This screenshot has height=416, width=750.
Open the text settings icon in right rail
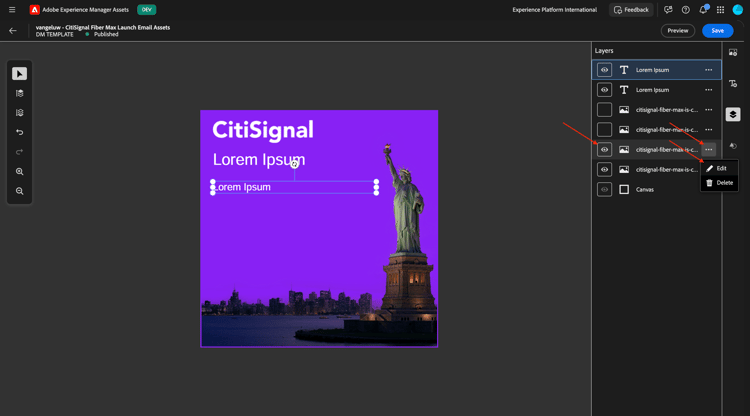point(733,84)
